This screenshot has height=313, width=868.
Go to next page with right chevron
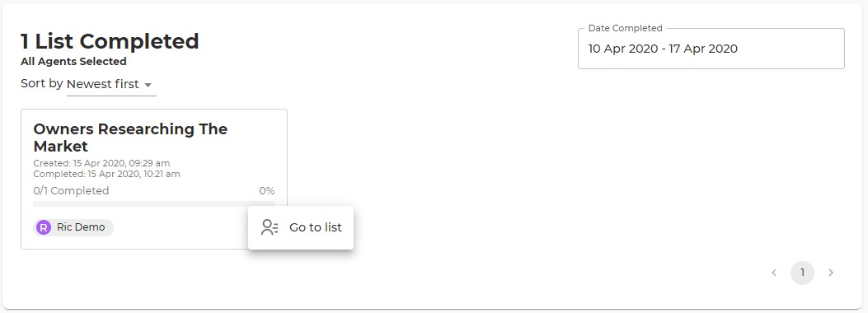(x=831, y=273)
